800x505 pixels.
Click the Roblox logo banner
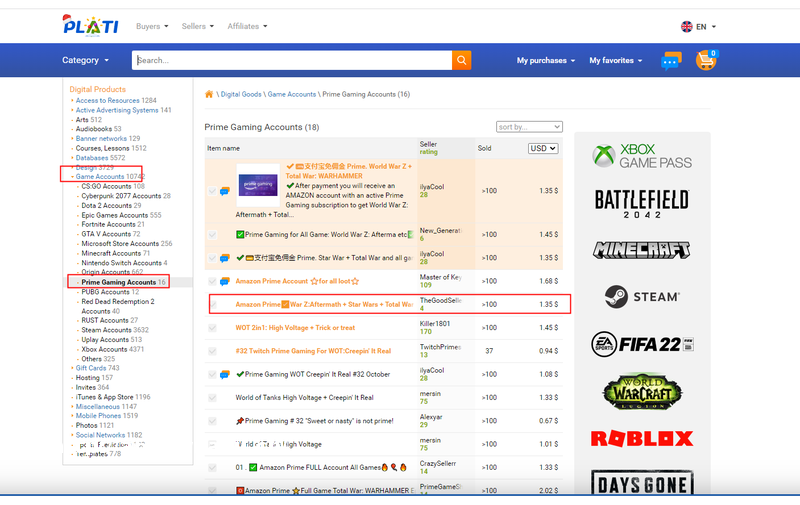click(641, 438)
